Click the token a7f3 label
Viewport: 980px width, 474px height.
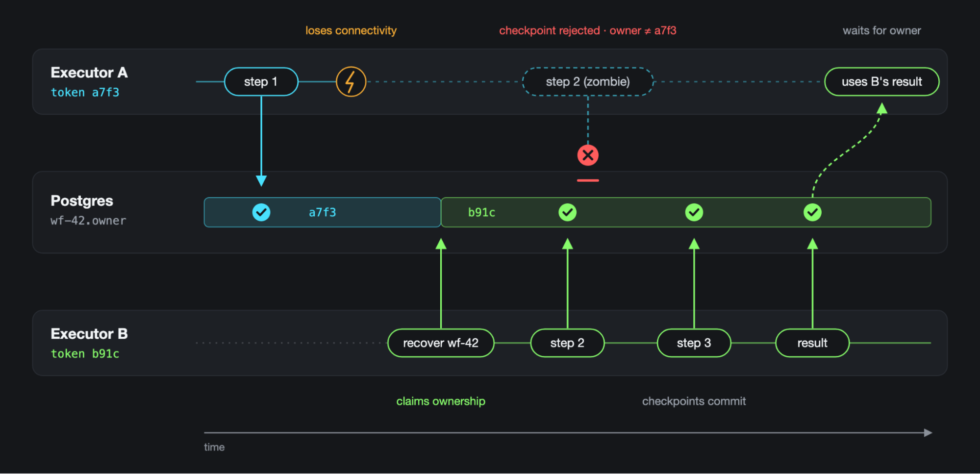tap(85, 92)
